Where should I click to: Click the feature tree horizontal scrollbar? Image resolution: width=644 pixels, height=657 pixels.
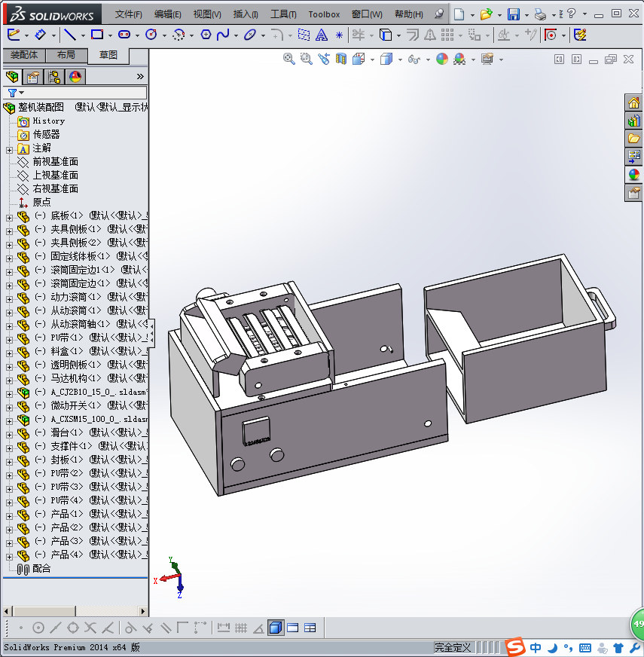click(x=75, y=611)
